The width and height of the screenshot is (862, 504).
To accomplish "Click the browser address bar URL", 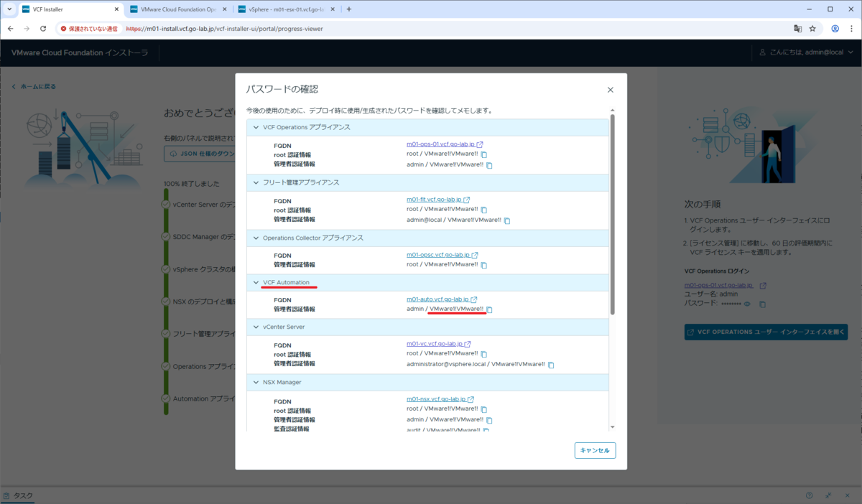I will point(225,29).
